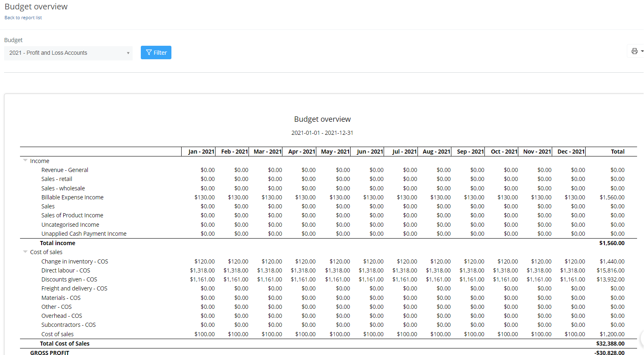Click Discounts given total $13,932.00
This screenshot has height=355, width=644.
[611, 279]
